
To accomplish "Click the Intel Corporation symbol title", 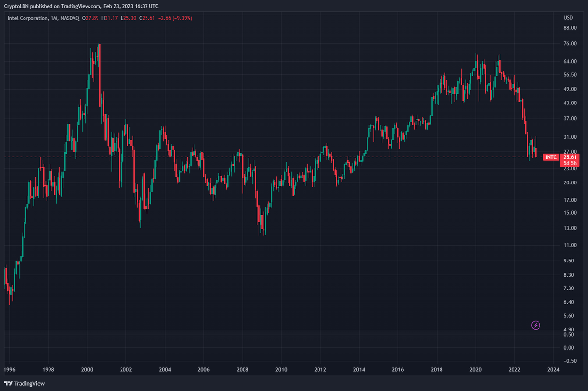I will tap(27, 18).
